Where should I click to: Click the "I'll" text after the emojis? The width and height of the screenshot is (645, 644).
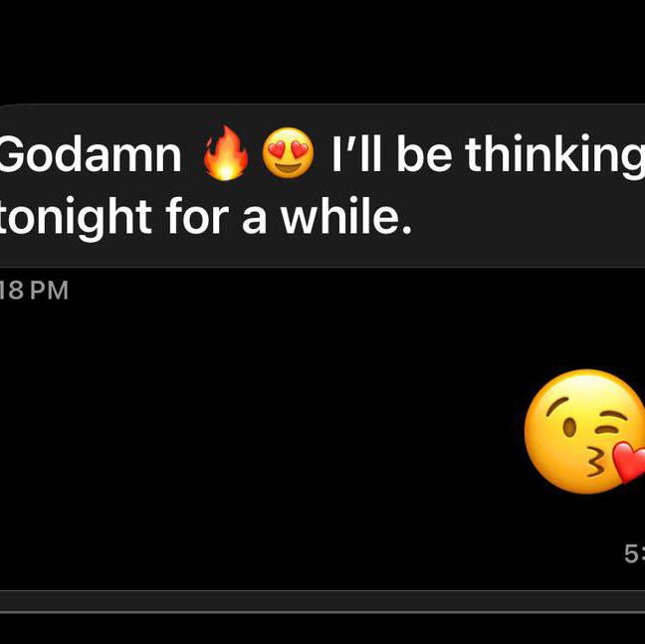tap(357, 153)
